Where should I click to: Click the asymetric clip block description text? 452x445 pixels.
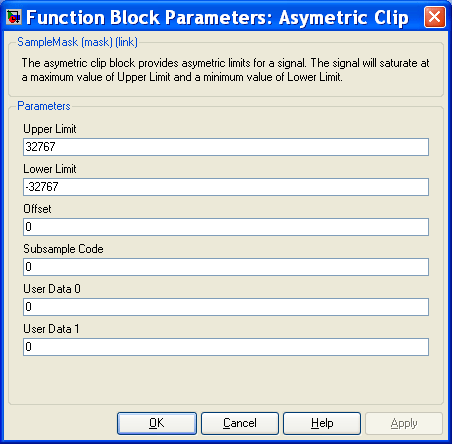pos(225,70)
